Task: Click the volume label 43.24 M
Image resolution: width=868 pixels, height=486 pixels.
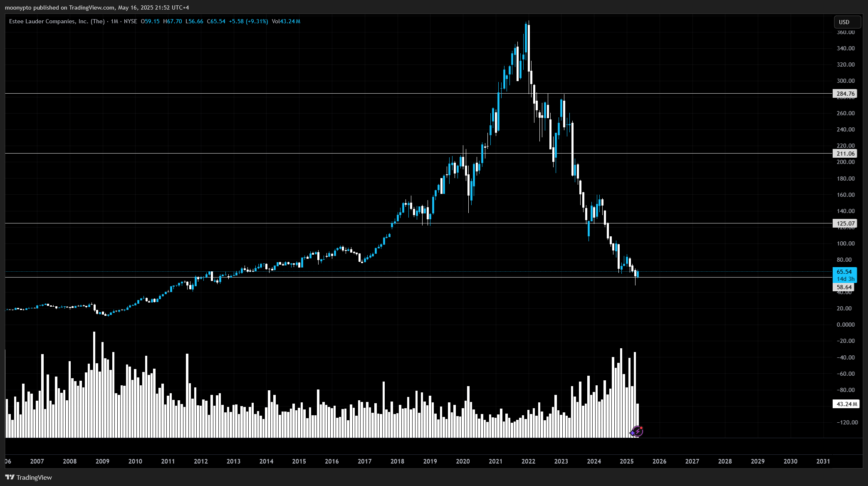Action: (846, 404)
